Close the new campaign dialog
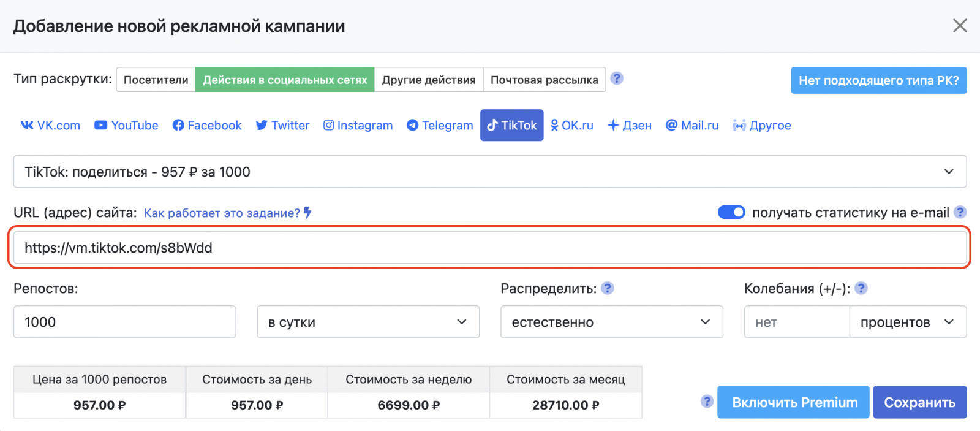The image size is (980, 431). tap(959, 26)
